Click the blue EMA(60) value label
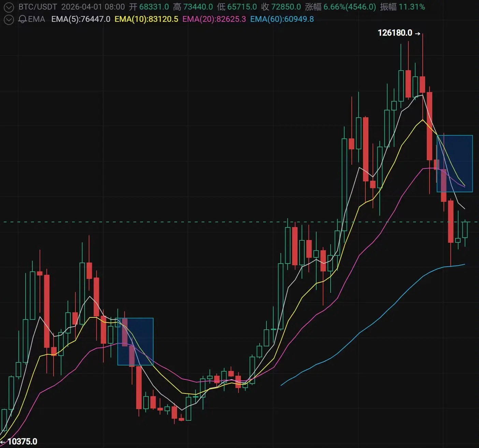Screen dimensions: 479x448 coord(282,19)
